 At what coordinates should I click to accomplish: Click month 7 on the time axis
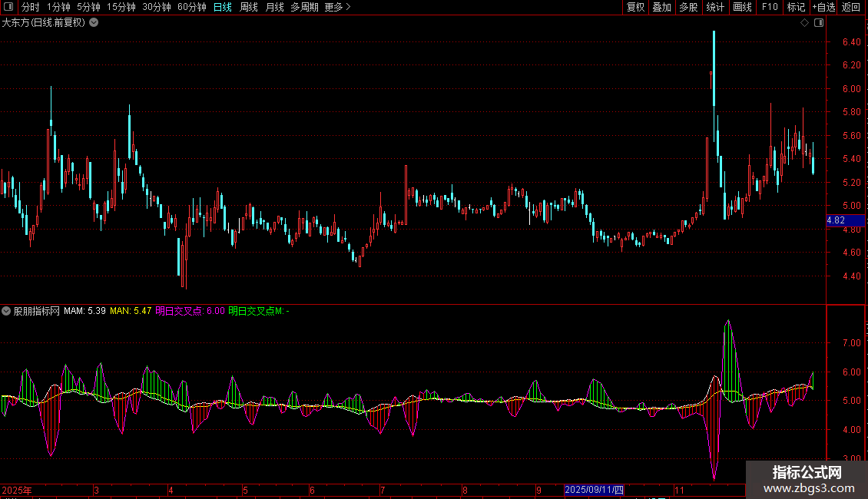click(x=383, y=490)
